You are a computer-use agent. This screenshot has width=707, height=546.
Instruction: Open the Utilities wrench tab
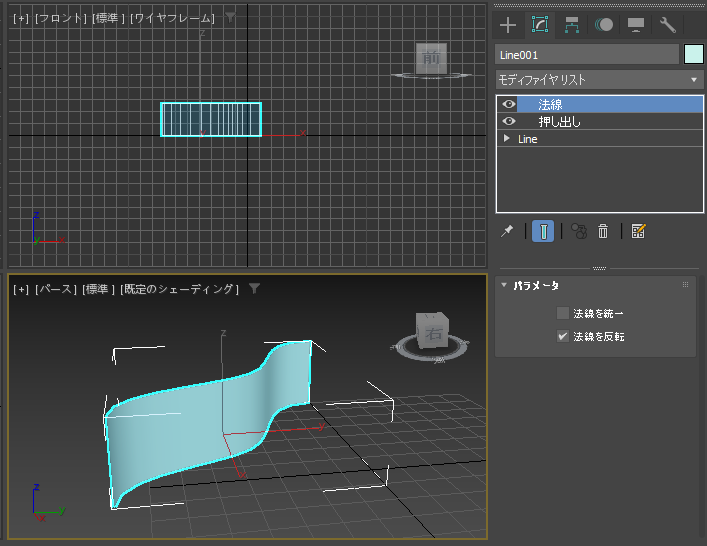[667, 25]
